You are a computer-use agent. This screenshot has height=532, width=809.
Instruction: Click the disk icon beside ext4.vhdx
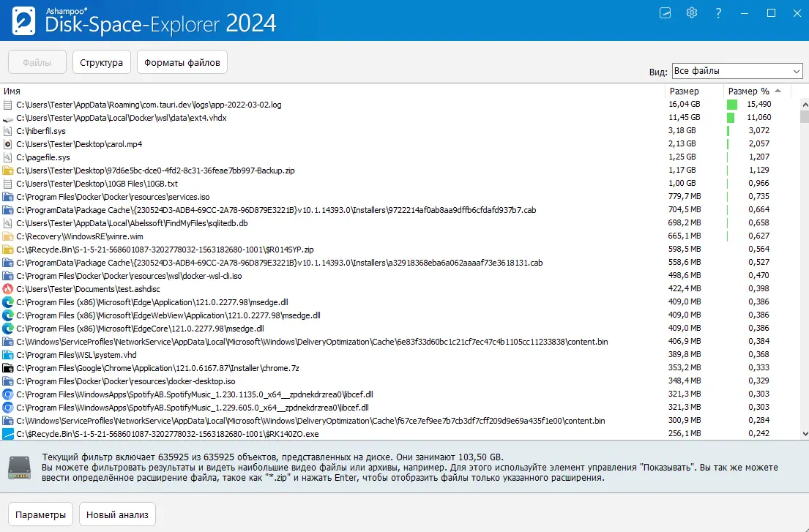(8, 118)
